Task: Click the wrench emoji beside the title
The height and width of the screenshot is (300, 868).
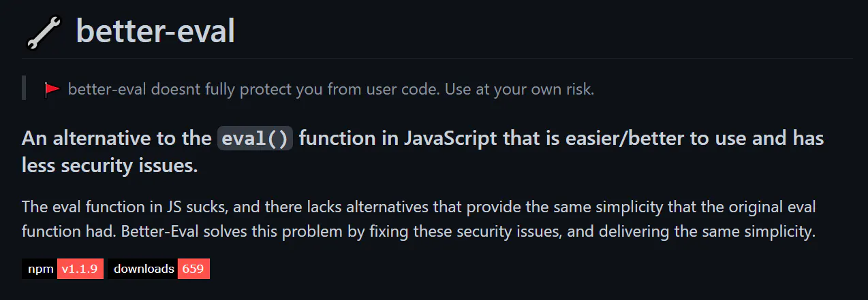Action: pyautogui.click(x=44, y=31)
